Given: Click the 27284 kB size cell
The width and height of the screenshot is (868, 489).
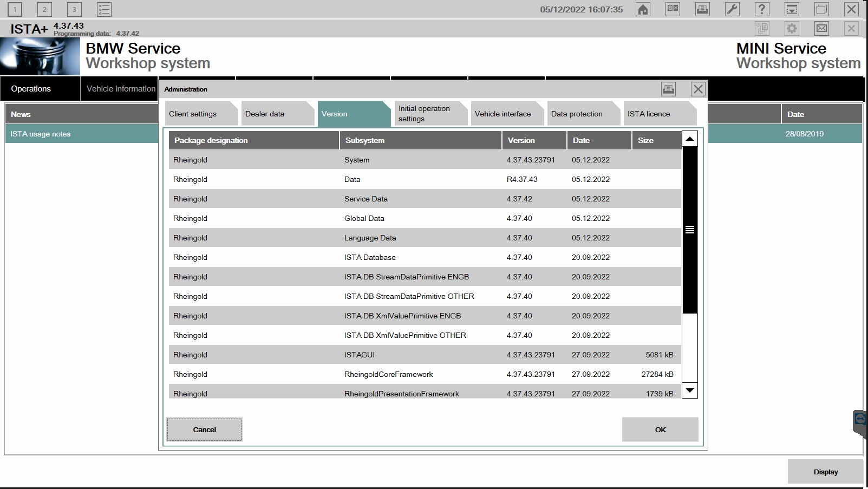Looking at the screenshot, I should tap(657, 374).
